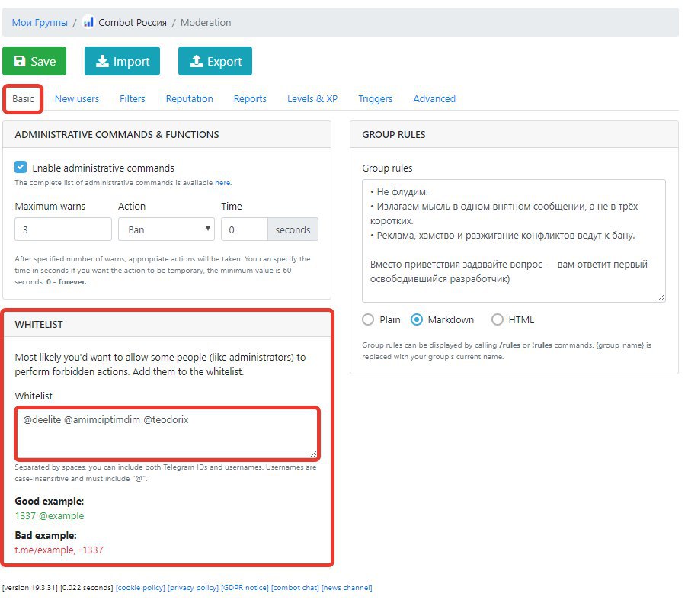Click the 'seconds' unit label beside Time
Image resolution: width=688 pixels, height=616 pixels.
pos(293,229)
